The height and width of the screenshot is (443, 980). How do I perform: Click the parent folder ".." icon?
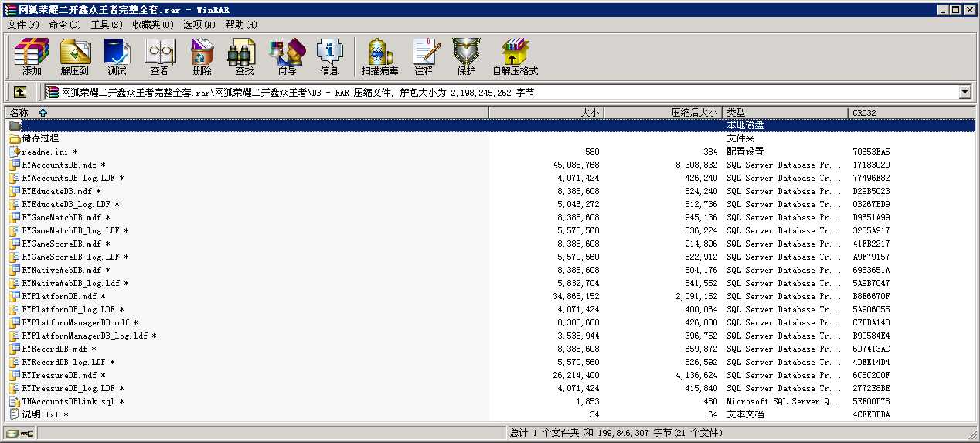15,125
